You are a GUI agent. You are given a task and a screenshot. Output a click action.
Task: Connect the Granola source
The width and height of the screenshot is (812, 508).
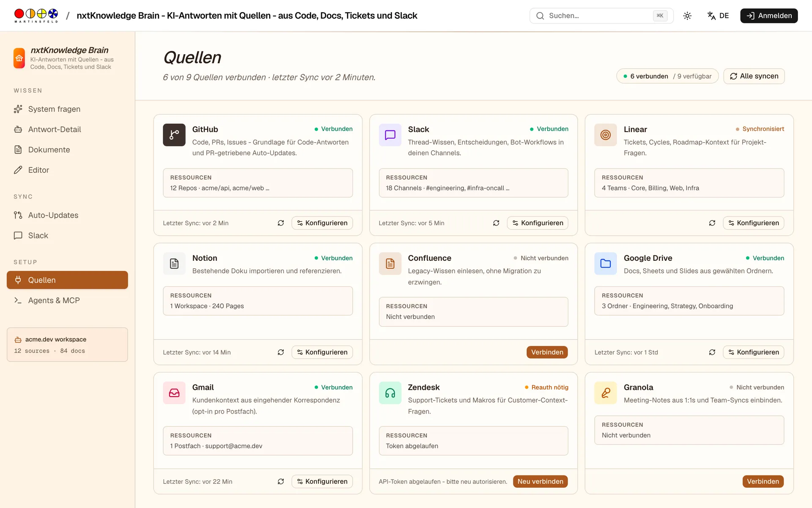click(763, 481)
